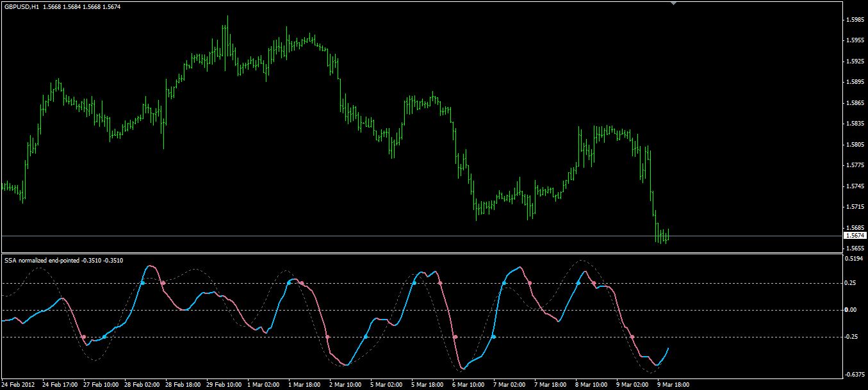This screenshot has height=390, width=868.
Task: Click the 1.5805 price scale label
Action: [x=856, y=145]
